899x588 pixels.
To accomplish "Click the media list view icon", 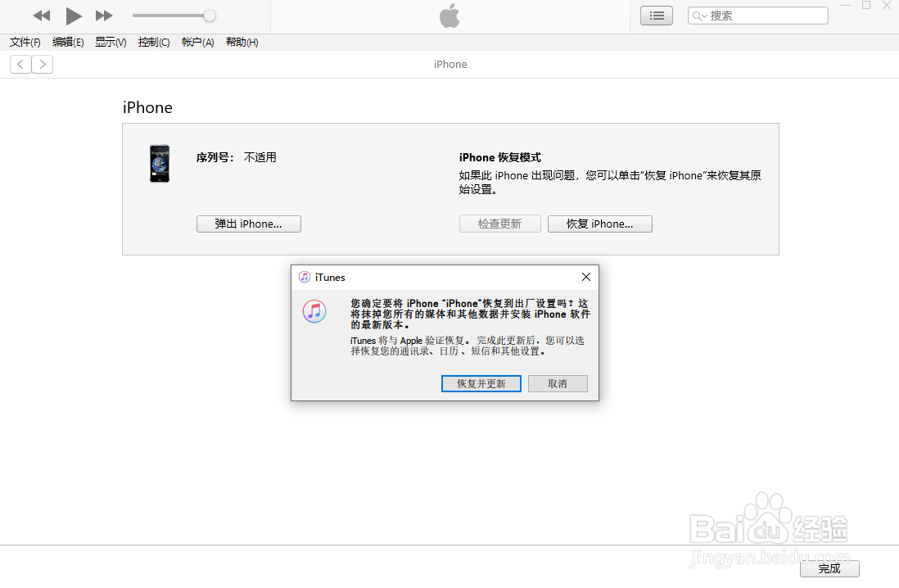I will pos(656,15).
